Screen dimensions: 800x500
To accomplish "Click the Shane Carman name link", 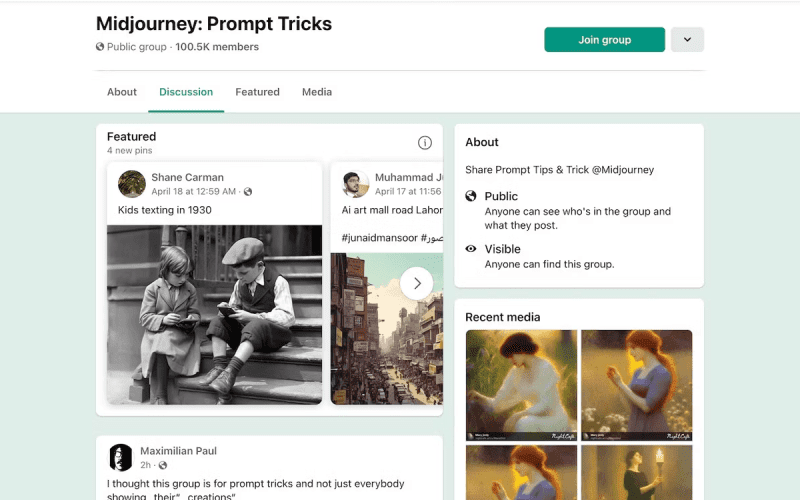I will pyautogui.click(x=187, y=177).
